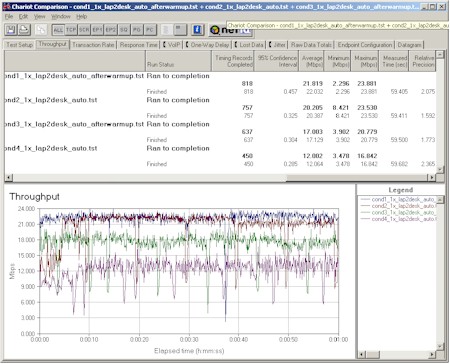
Task: Click the disabled toolbar icon left of the info icon
Action: (180, 30)
